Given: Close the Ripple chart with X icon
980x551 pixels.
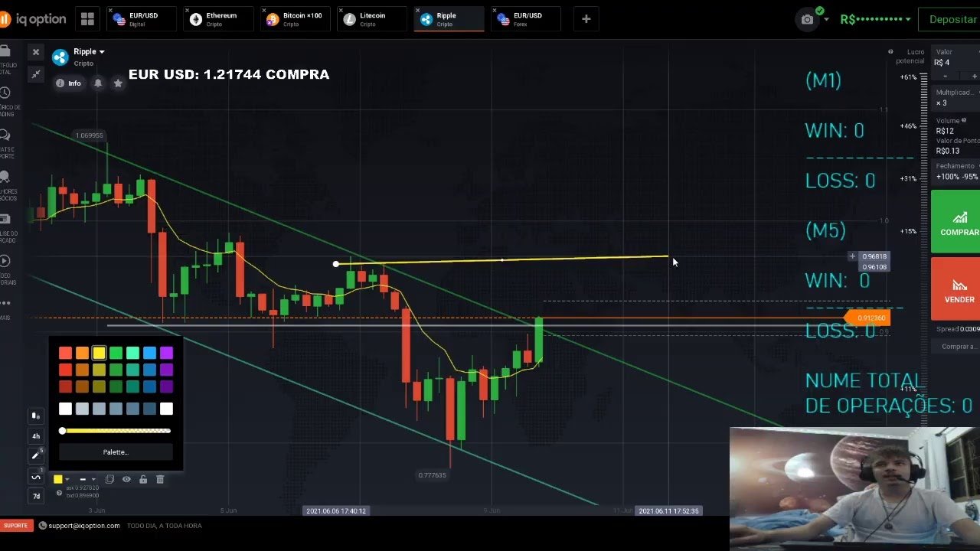Looking at the screenshot, I should click(35, 52).
